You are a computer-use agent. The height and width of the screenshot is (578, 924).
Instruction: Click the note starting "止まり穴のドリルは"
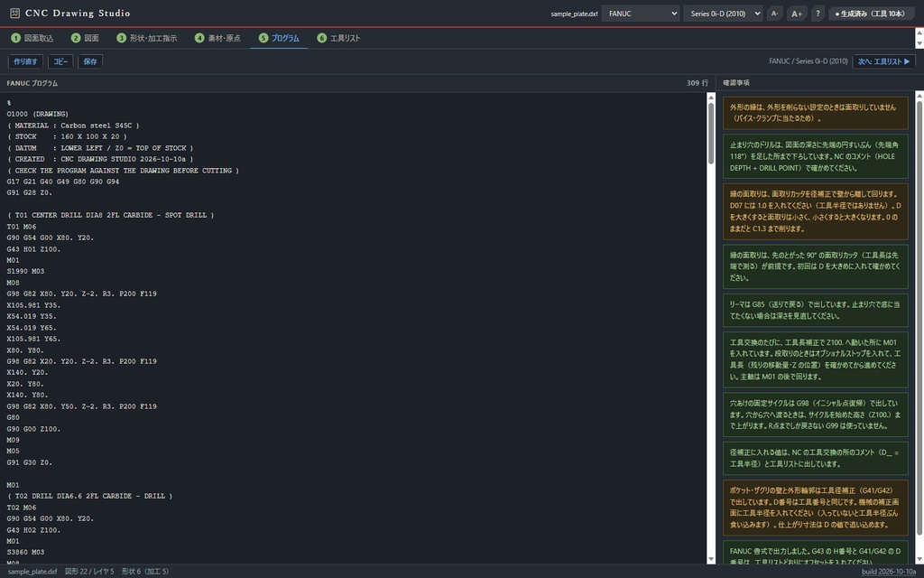coord(816,156)
